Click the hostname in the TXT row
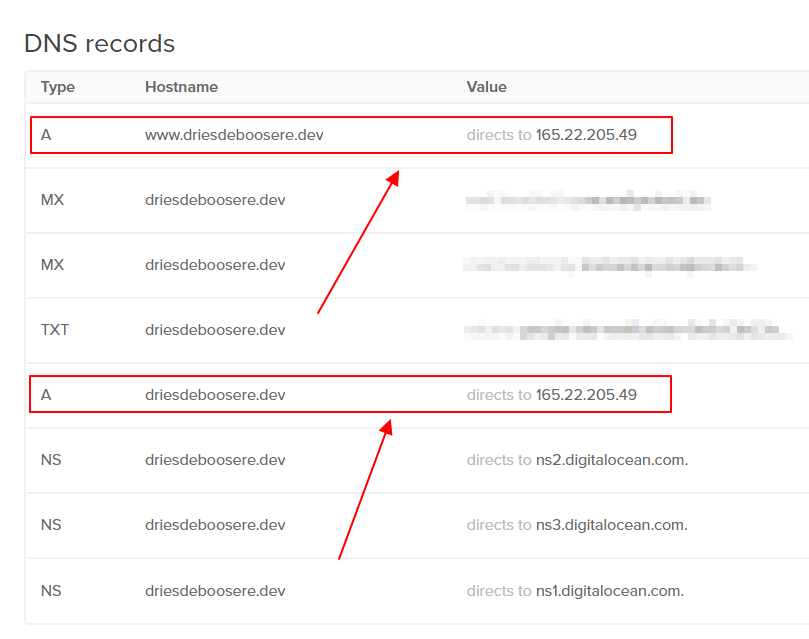Viewport: 809px width, 639px height. point(215,330)
